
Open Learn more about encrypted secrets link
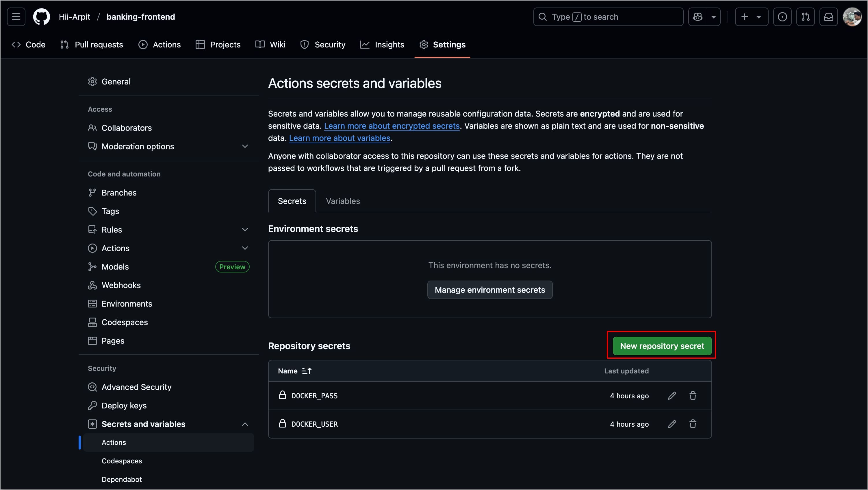click(392, 126)
